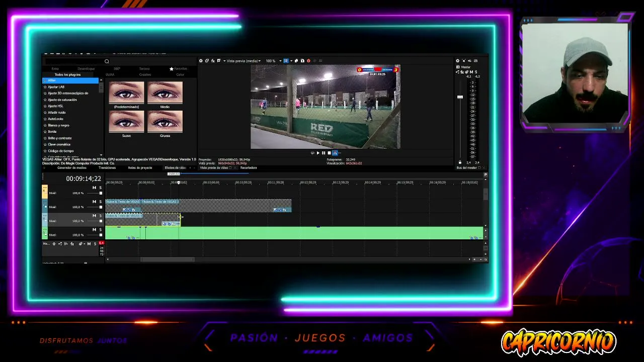Open project video properties gear in preview toolbar
Viewport: 644px width, 362px height.
point(201,61)
